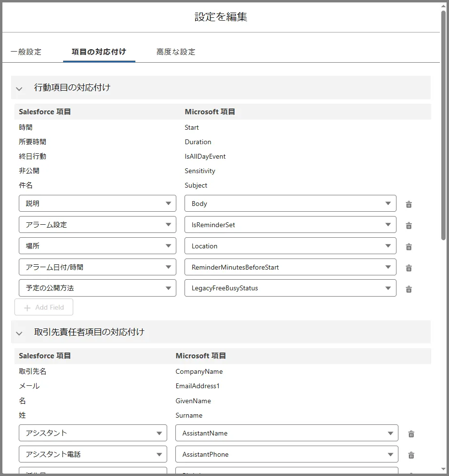Click the 時間 Salesforce field label
The height and width of the screenshot is (476, 449).
(26, 127)
